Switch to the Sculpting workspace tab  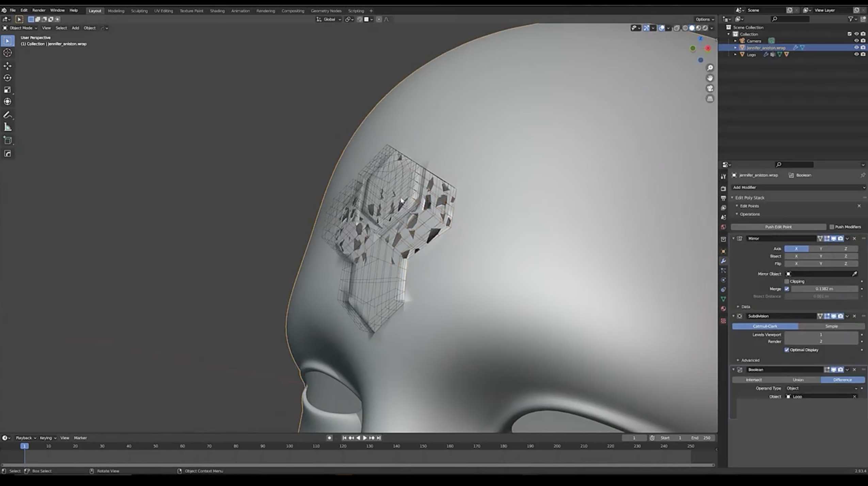point(139,11)
